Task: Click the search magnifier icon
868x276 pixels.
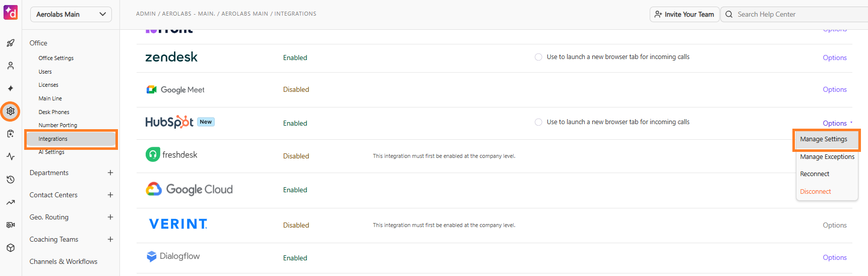Action: (729, 14)
